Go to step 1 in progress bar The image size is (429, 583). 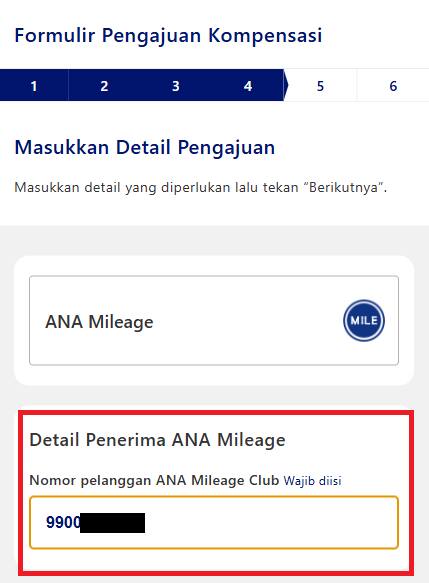coord(34,86)
